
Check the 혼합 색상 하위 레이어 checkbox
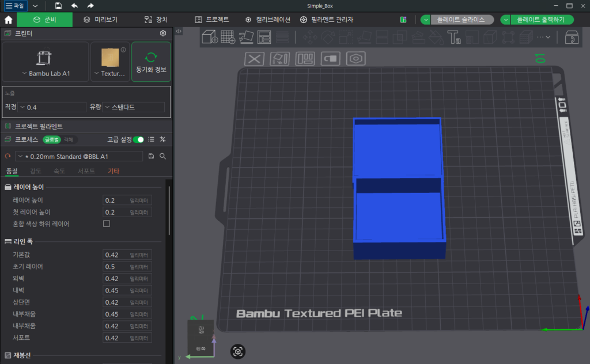pos(107,223)
